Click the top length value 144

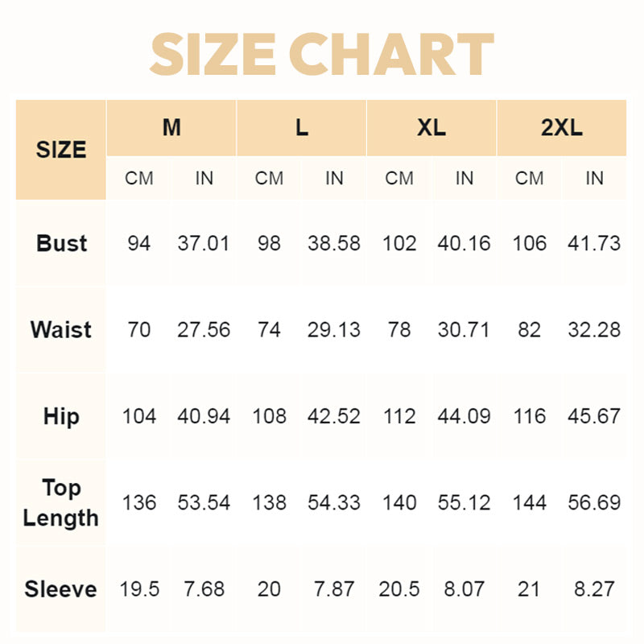click(529, 503)
